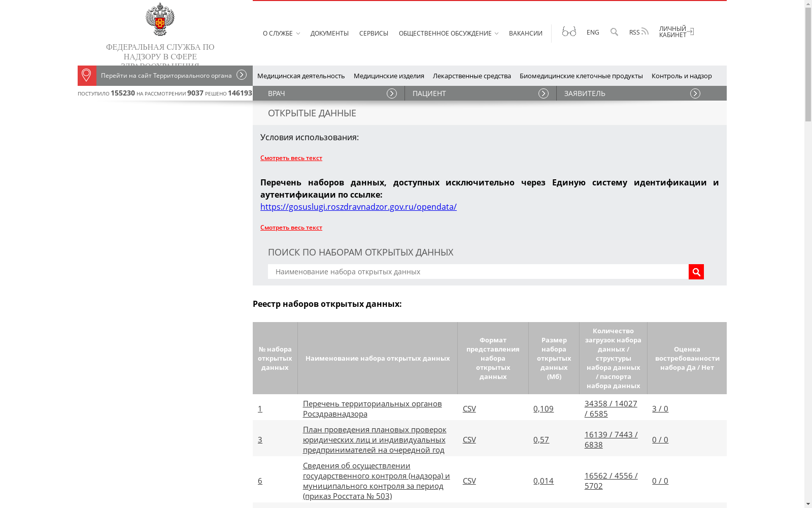812x508 pixels.
Task: Open Медицинские изделия tab
Action: tap(389, 76)
